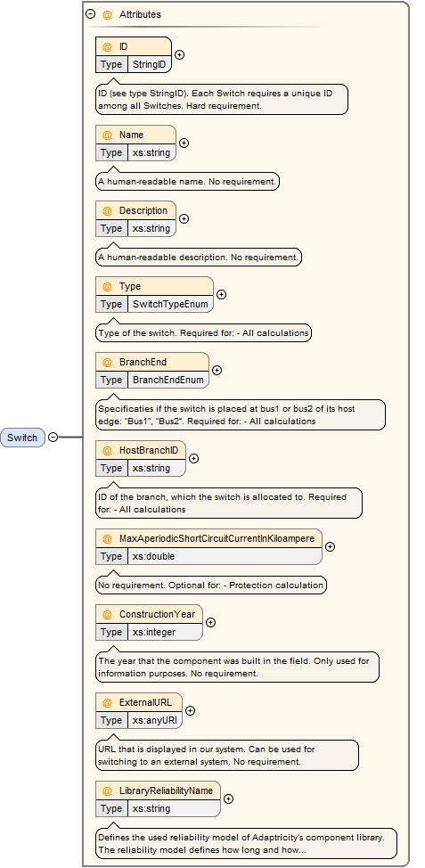Expand MaxAperiodicShortCircuitCurrentInKiloampere plus icon
Viewport: 425px width, 868px height.
[x=330, y=546]
